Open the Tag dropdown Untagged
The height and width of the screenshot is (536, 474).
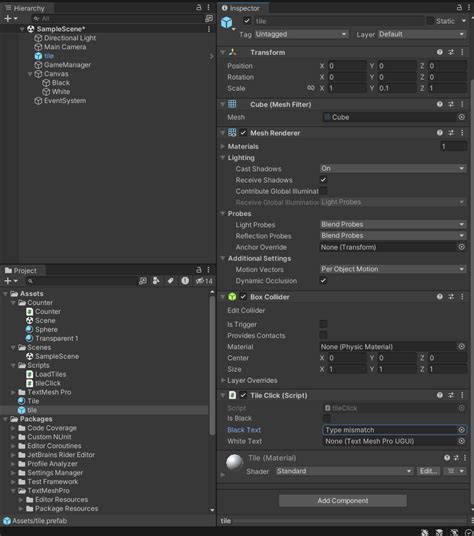point(301,34)
